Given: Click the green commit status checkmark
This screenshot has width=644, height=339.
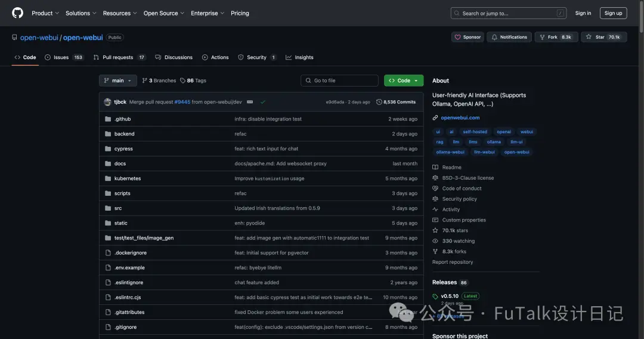Looking at the screenshot, I should point(263,102).
